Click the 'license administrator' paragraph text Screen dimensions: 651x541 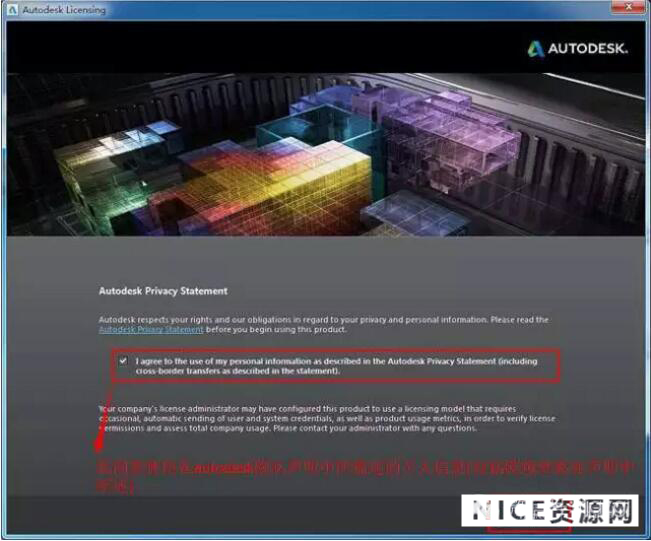[x=327, y=419]
